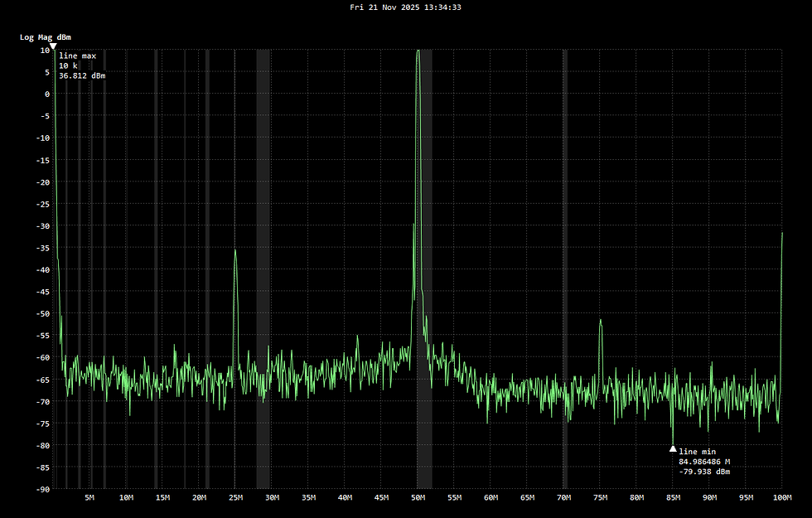
Task: Click the 90M frequency axis label
Action: point(710,497)
